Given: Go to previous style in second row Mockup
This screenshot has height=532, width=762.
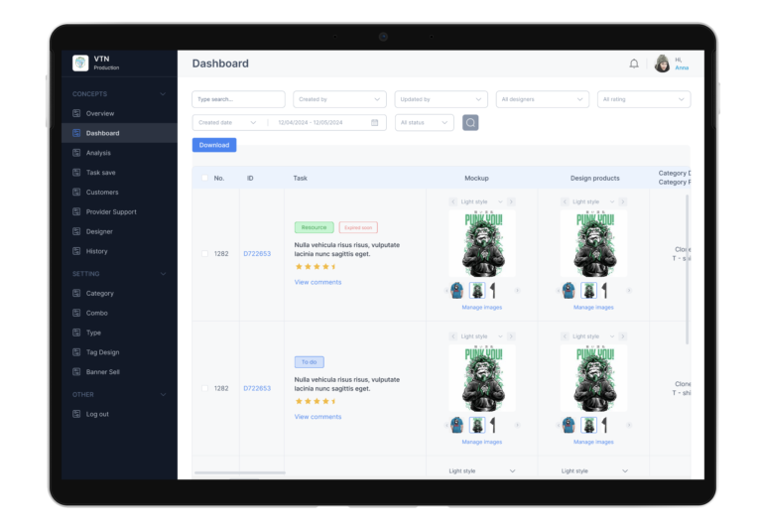Looking at the screenshot, I should tap(452, 336).
